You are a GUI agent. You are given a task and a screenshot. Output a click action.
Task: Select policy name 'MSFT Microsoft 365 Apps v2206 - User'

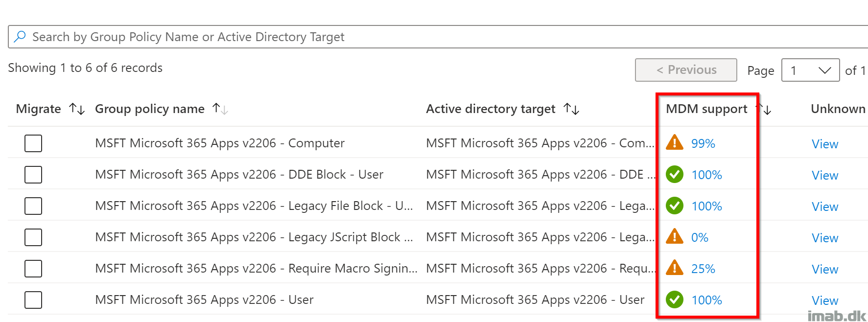[204, 299]
